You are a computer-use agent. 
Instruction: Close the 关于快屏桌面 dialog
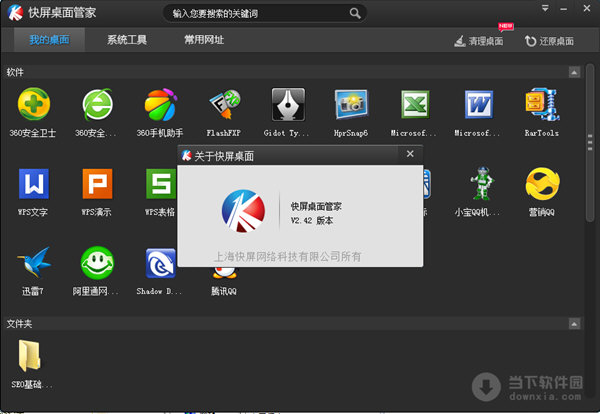[410, 154]
